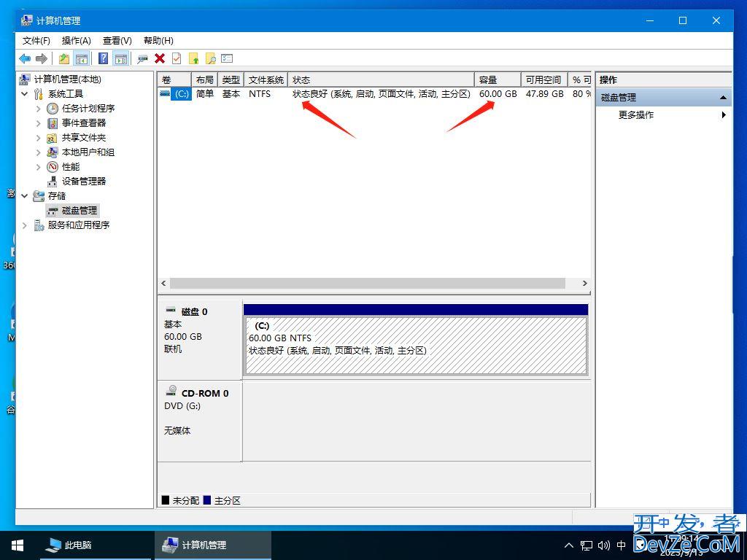
Task: Open the 帮助(H) menu
Action: coord(158,41)
